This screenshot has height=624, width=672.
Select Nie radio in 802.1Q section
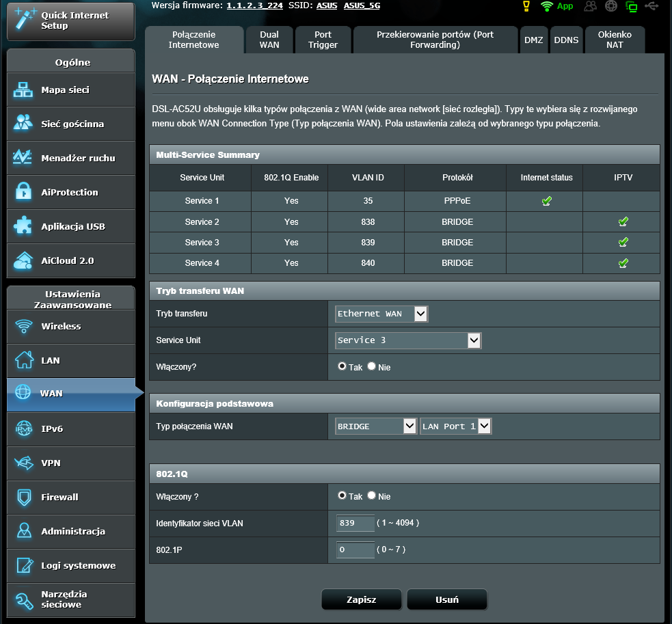point(372,496)
